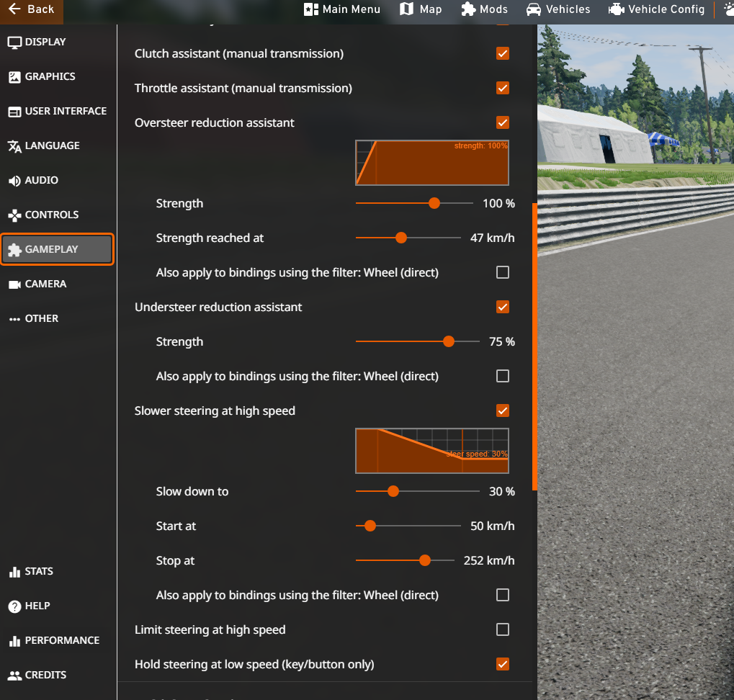Click Understeer Strength slider at 75%
The image size is (734, 700).
click(449, 341)
